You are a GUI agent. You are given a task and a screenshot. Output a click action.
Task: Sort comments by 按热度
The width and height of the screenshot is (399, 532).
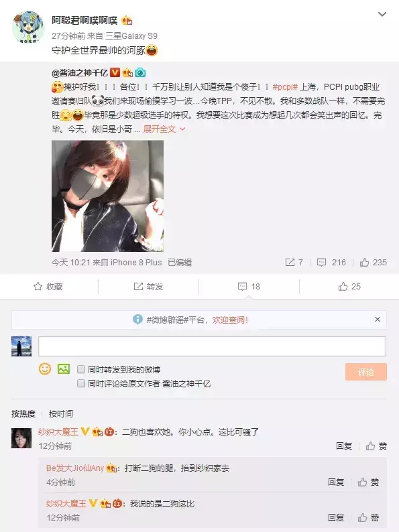pos(23,413)
